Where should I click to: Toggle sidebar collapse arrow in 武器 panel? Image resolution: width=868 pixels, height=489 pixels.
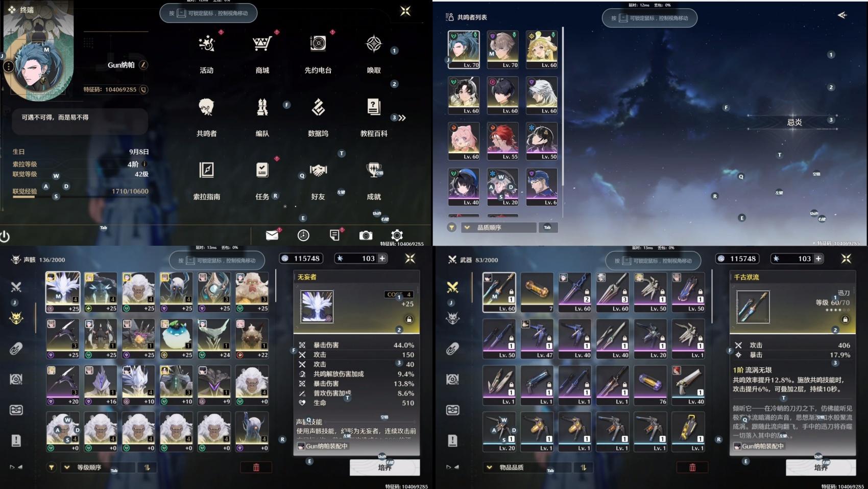pyautogui.click(x=452, y=467)
